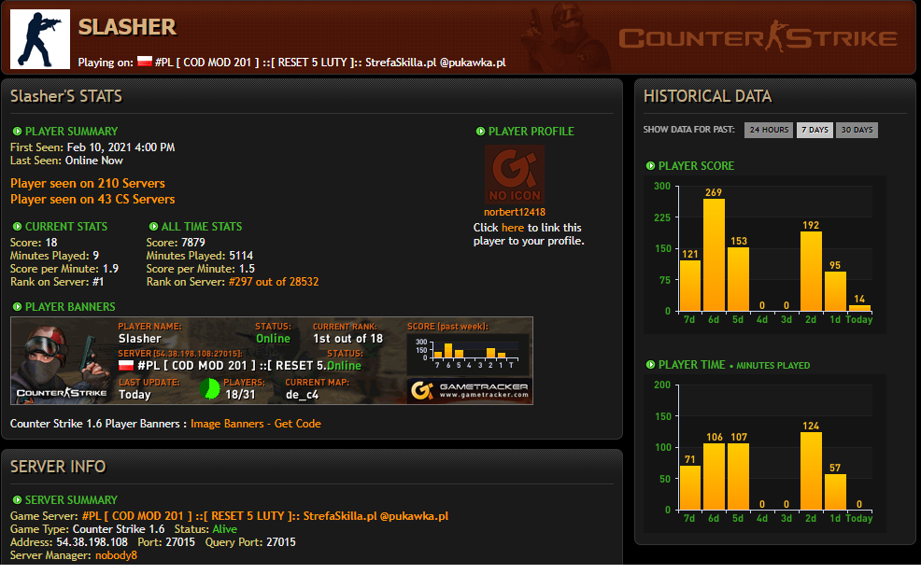Click the green players pie icon in banner

209,389
